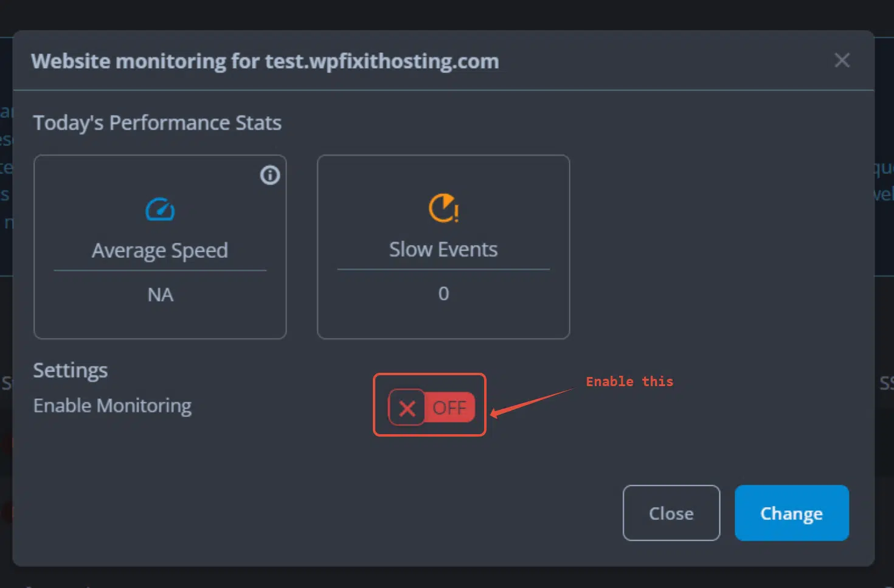Click the Slow Events label text

click(x=443, y=249)
